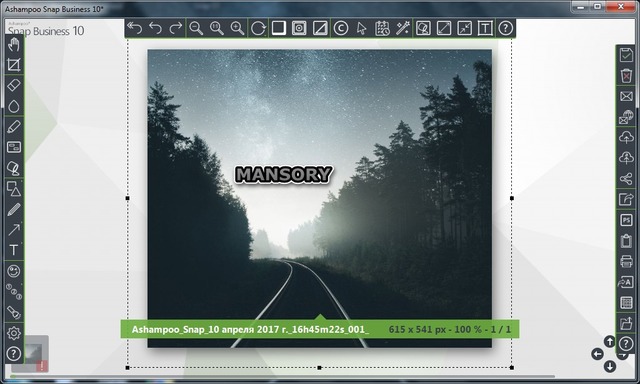Send capture to Photoshop
The width and height of the screenshot is (640, 384).
click(x=626, y=220)
